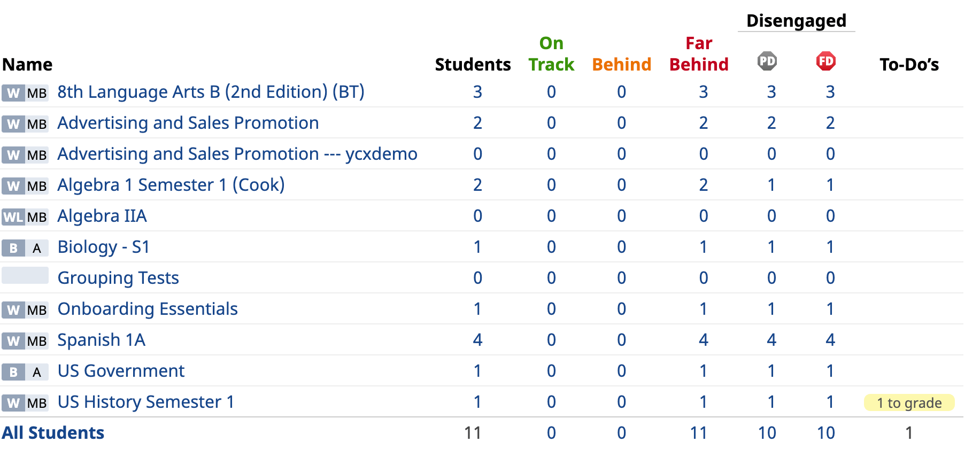This screenshot has height=465, width=980.
Task: Click the W badge beside 8th Language Arts B
Action: (x=13, y=93)
